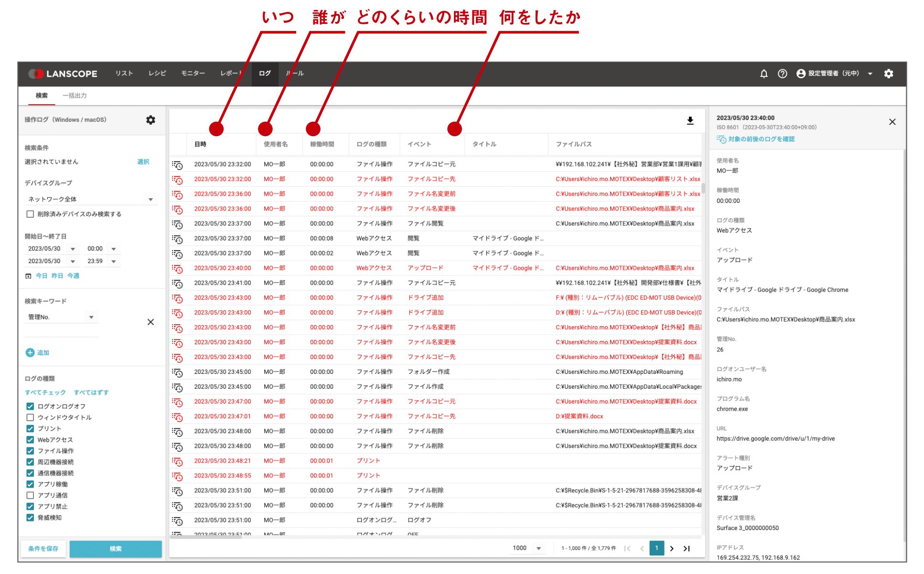
Task: Uncheck ログオンログオフ checkbox
Action: 30,406
